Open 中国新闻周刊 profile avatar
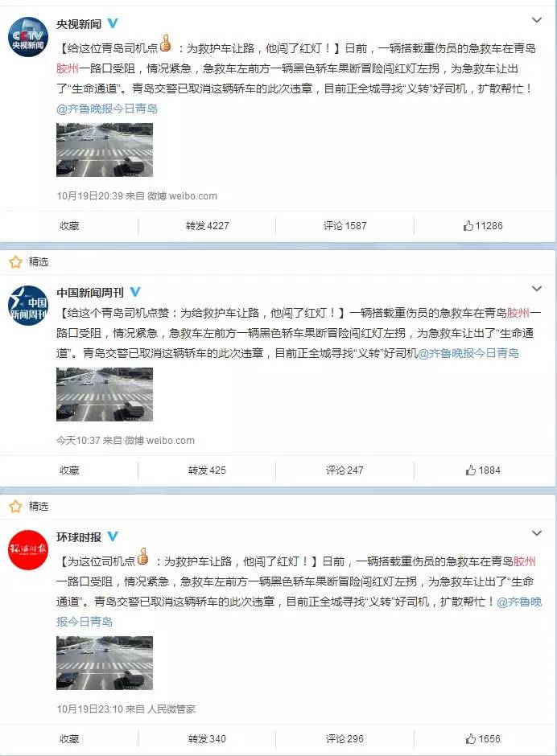Viewport: 557px width, 756px height. [x=28, y=305]
